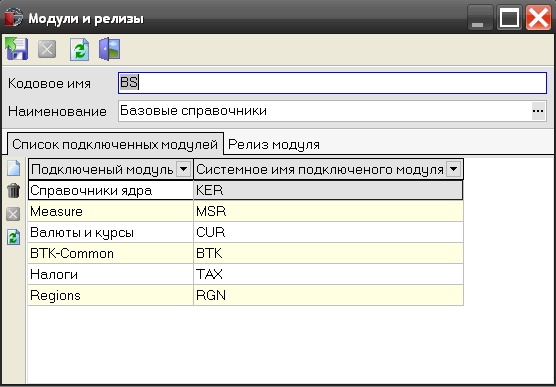Select the Список подключенных модулей tab
Viewport: 556px width, 387px height.
click(115, 144)
